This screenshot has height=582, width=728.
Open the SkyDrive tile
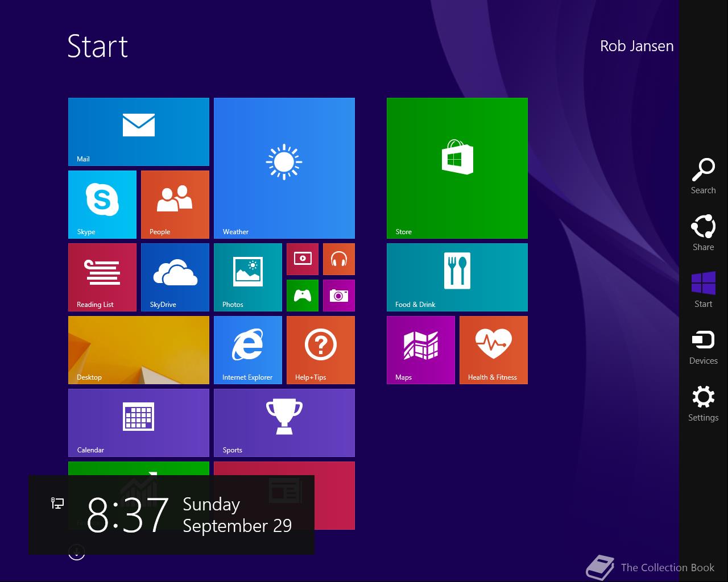tap(175, 277)
